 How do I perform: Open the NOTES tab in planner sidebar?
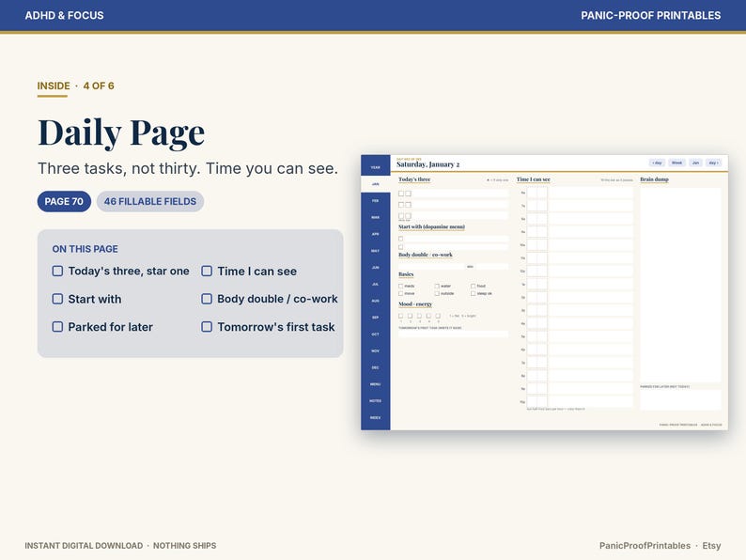pos(376,400)
